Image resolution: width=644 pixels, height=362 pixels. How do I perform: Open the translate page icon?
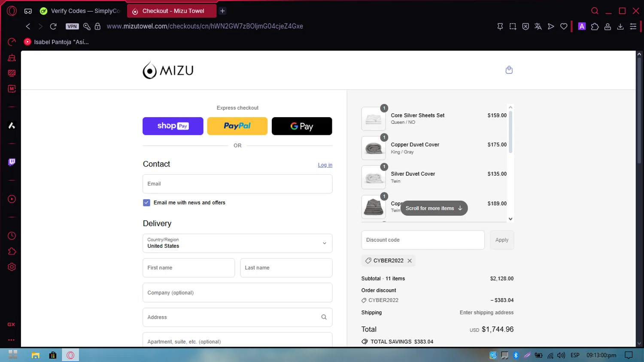coord(538,27)
